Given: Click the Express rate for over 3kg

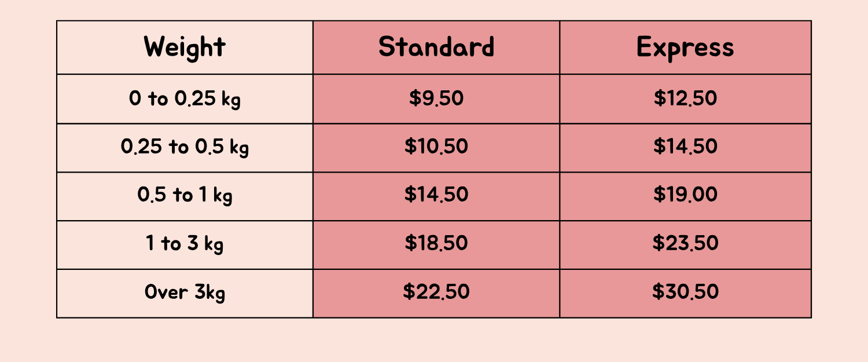Looking at the screenshot, I should coord(685,294).
